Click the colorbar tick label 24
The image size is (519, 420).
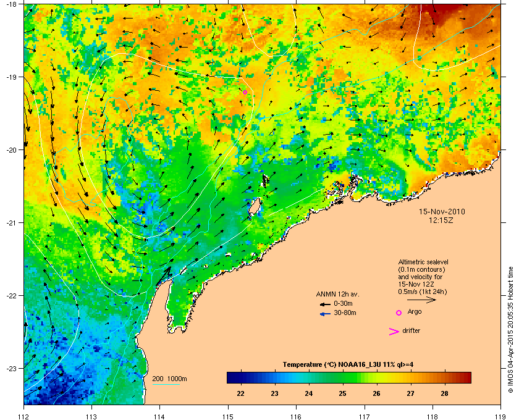click(308, 393)
